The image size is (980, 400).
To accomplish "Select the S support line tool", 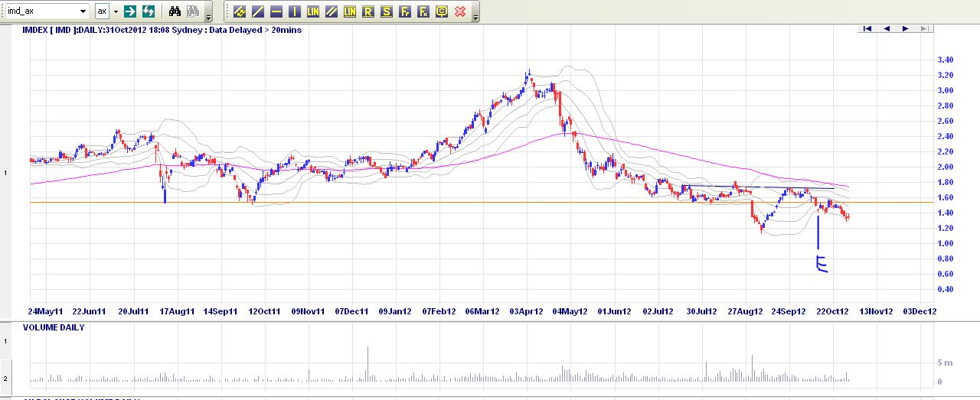I will click(x=387, y=11).
